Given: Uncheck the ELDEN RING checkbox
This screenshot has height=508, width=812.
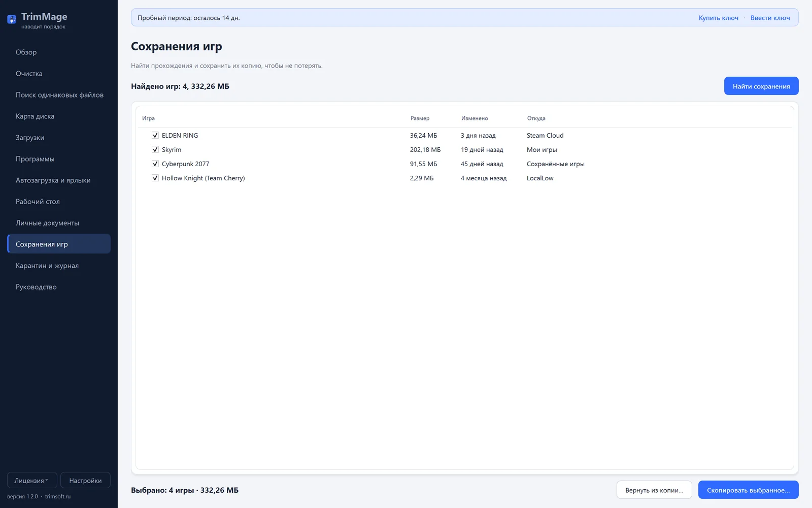Looking at the screenshot, I should (x=155, y=135).
